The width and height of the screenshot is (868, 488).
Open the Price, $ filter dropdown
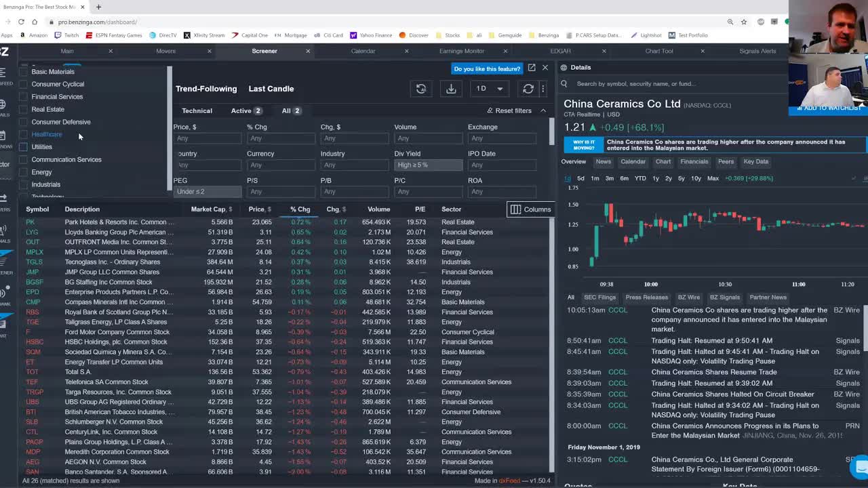click(x=208, y=138)
